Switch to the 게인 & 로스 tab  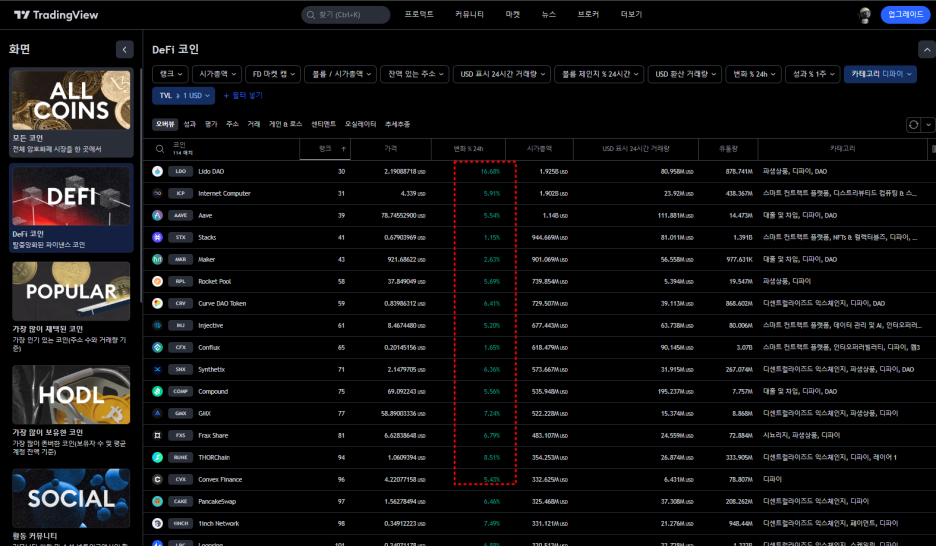point(285,124)
